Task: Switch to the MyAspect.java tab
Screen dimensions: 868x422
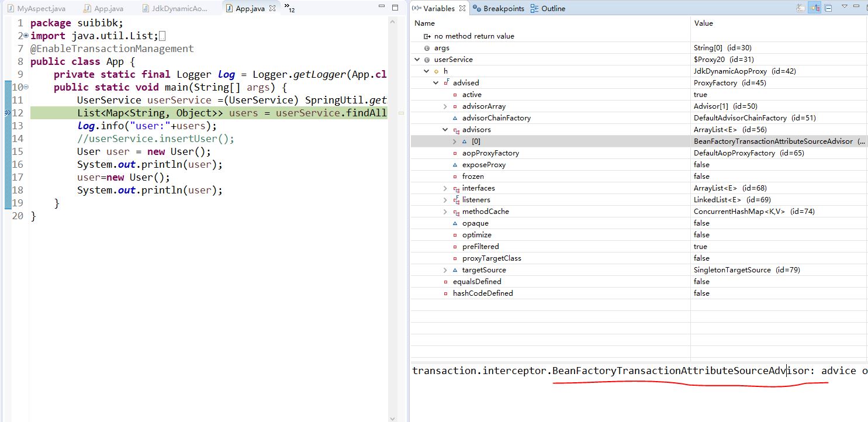Action: click(x=36, y=9)
